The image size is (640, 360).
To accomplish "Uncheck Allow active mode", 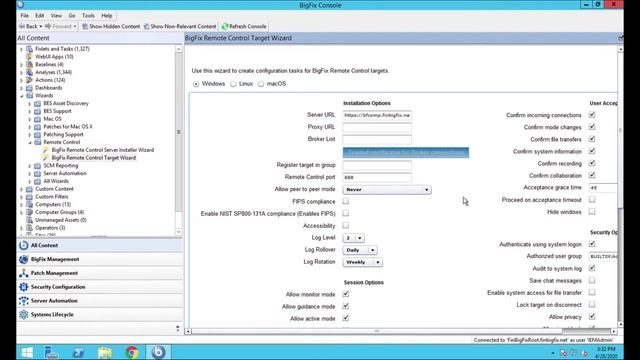I will click(x=346, y=318).
